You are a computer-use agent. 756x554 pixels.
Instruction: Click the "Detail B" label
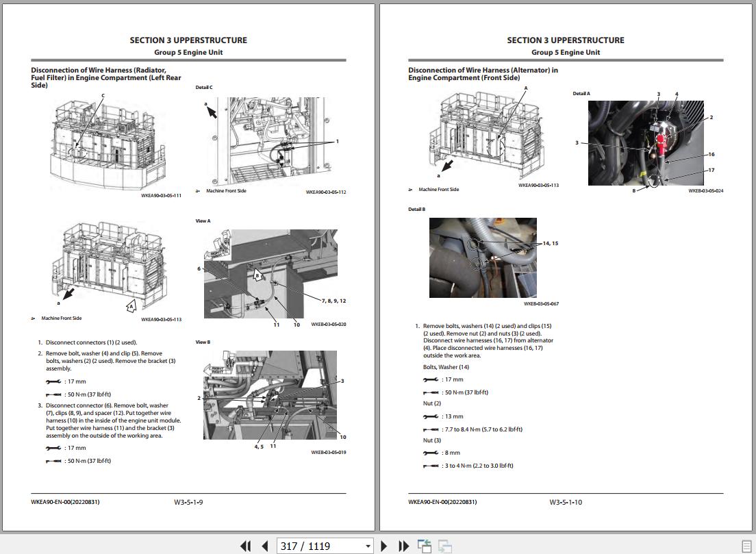pyautogui.click(x=416, y=210)
